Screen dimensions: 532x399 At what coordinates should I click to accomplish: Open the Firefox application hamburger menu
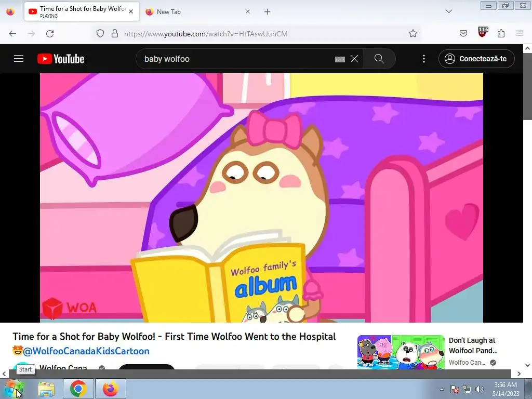520,33
